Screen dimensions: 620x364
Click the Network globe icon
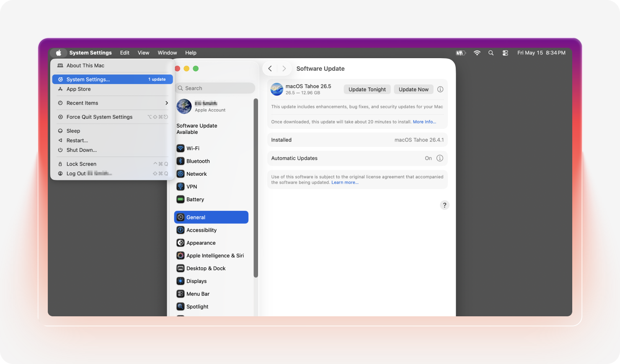pyautogui.click(x=181, y=174)
